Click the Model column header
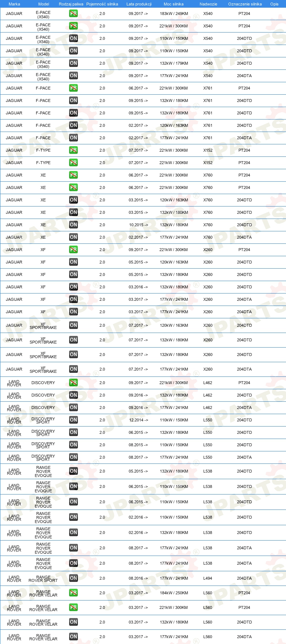286x644 pixels. [44, 4]
